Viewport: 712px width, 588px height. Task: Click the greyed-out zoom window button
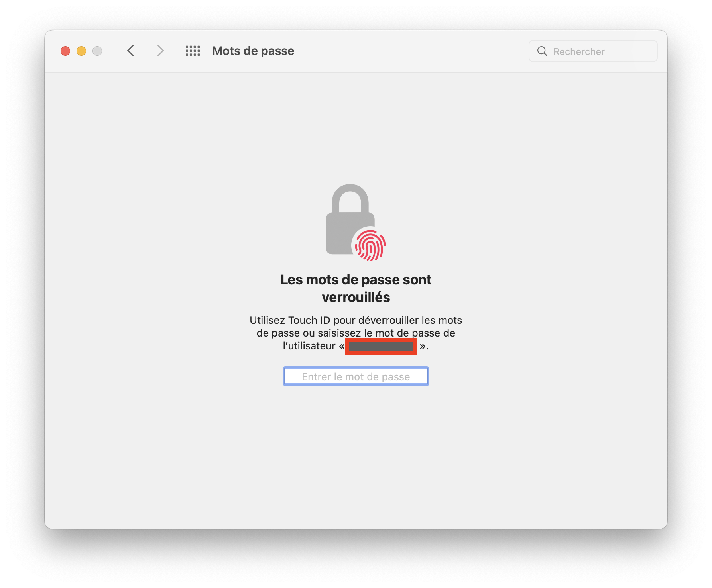97,51
